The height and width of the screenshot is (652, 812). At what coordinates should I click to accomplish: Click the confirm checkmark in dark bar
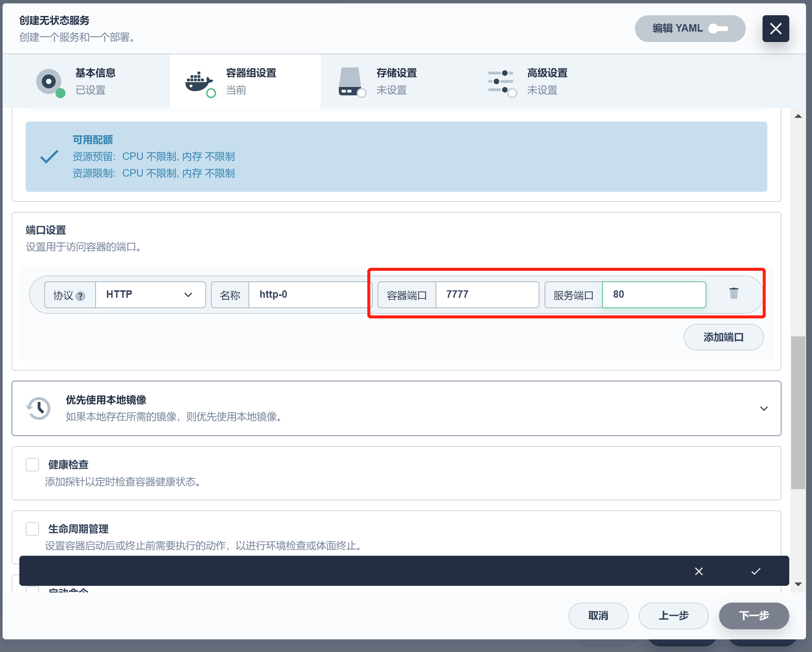(755, 571)
